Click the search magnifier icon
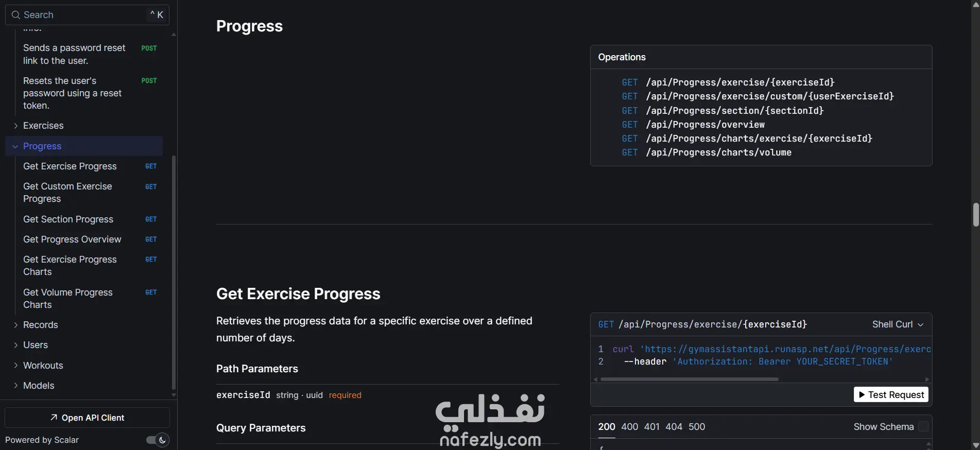The height and width of the screenshot is (450, 980). point(16,15)
